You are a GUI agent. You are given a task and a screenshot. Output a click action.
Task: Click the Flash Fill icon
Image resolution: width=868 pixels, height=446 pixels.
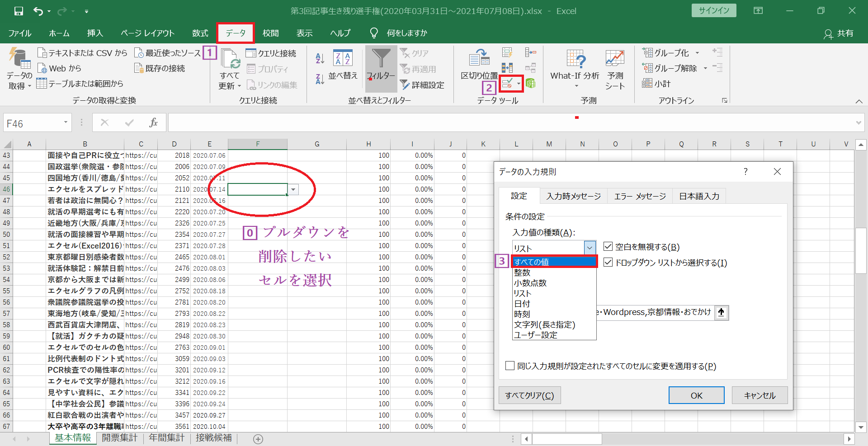[x=507, y=52]
